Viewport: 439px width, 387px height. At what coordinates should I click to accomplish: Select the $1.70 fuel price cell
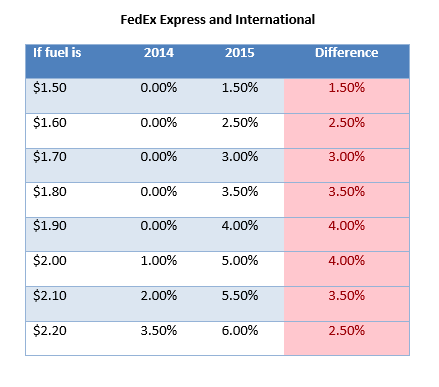[x=50, y=157]
